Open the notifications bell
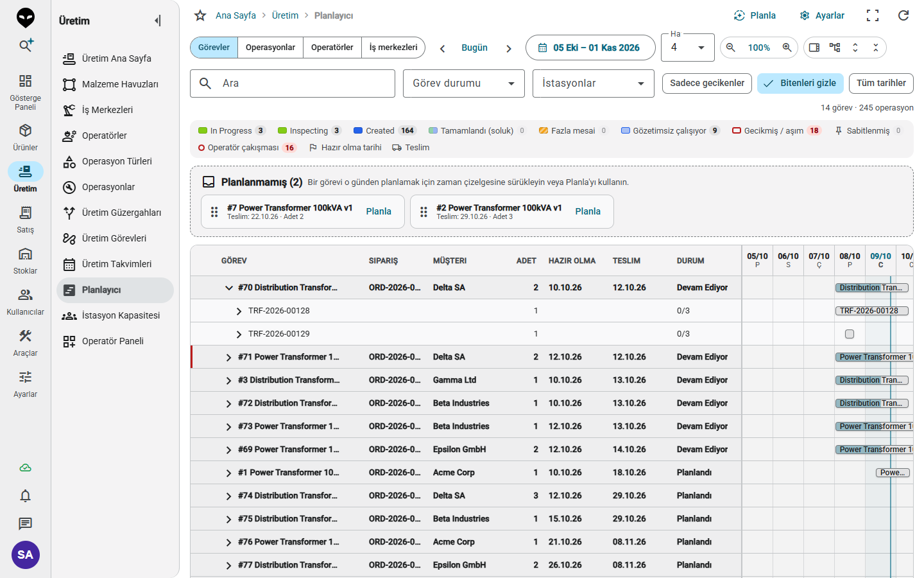 pyautogui.click(x=26, y=496)
